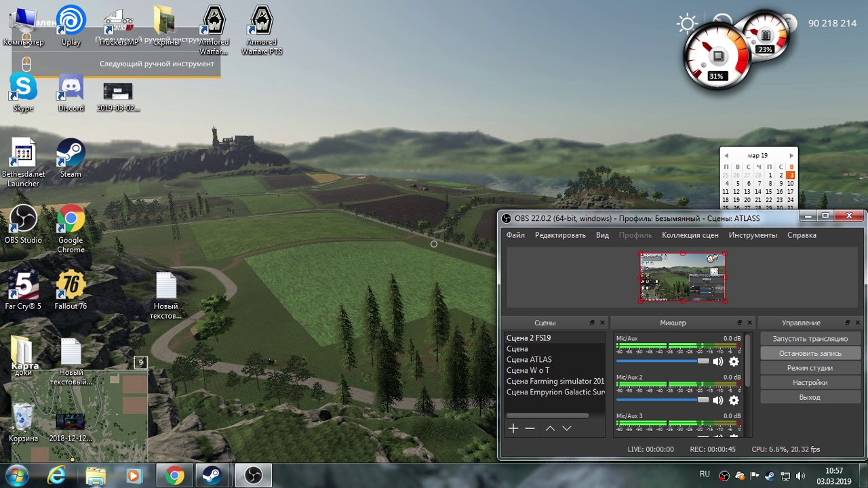Open the Steam desktop icon
Viewport: 868px width, 488px height.
click(x=71, y=158)
